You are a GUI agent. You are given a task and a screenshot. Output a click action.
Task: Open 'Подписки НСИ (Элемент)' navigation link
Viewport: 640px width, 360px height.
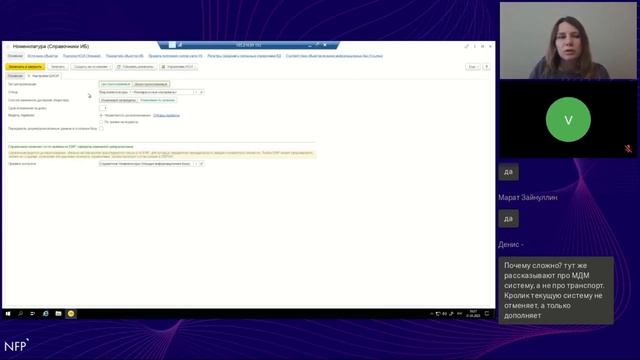point(82,56)
